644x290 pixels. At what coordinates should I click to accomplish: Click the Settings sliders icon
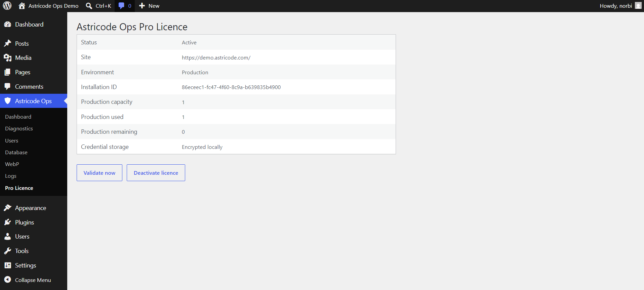point(7,265)
